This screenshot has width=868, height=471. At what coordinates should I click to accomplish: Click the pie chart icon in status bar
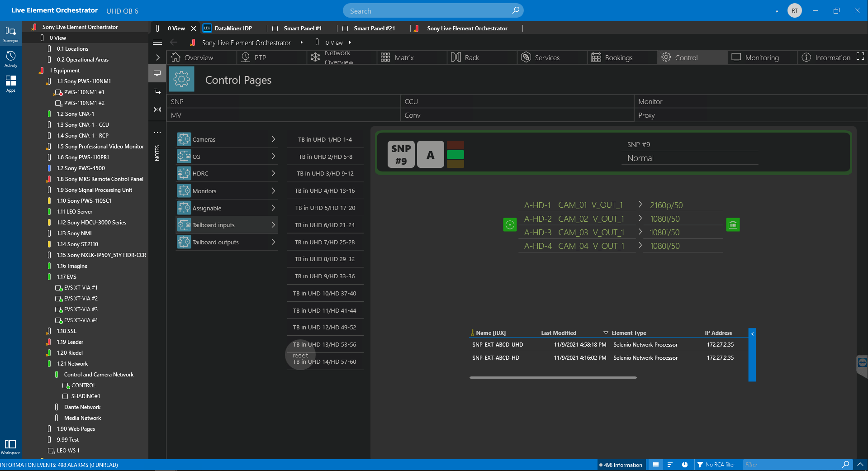pos(685,465)
